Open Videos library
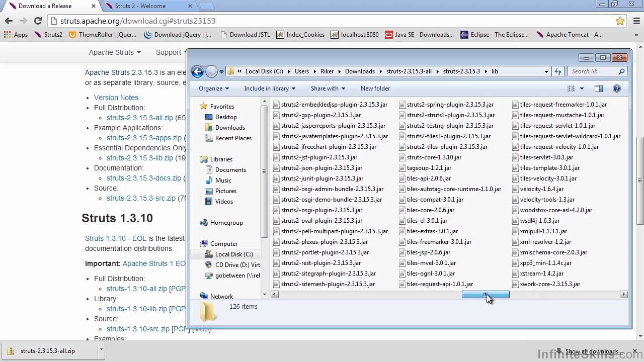 coord(220,202)
